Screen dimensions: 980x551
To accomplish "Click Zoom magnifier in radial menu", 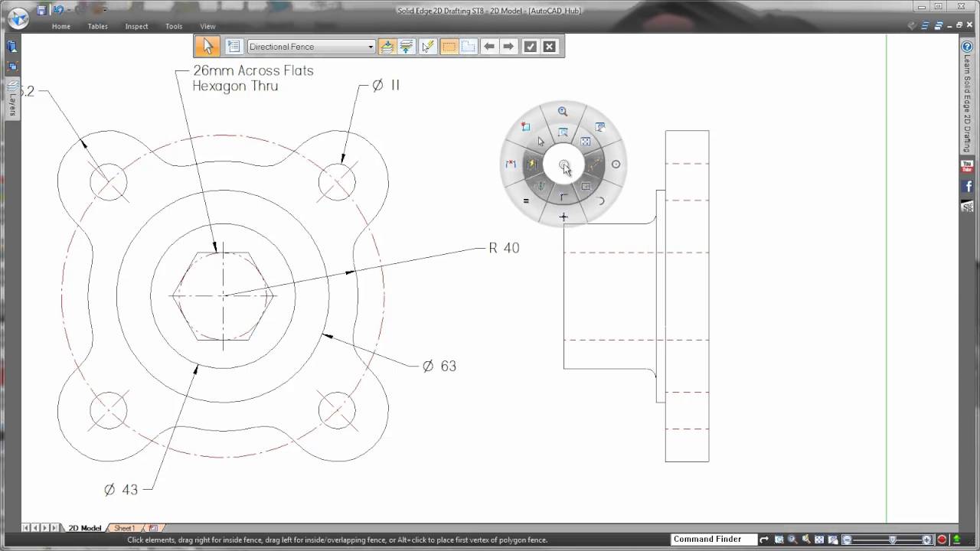I will tap(563, 111).
